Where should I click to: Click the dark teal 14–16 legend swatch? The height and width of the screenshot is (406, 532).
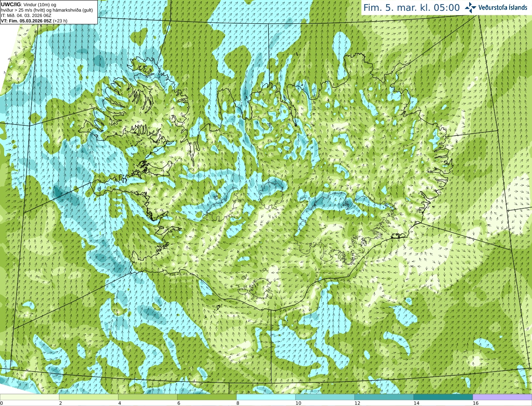tap(443, 397)
